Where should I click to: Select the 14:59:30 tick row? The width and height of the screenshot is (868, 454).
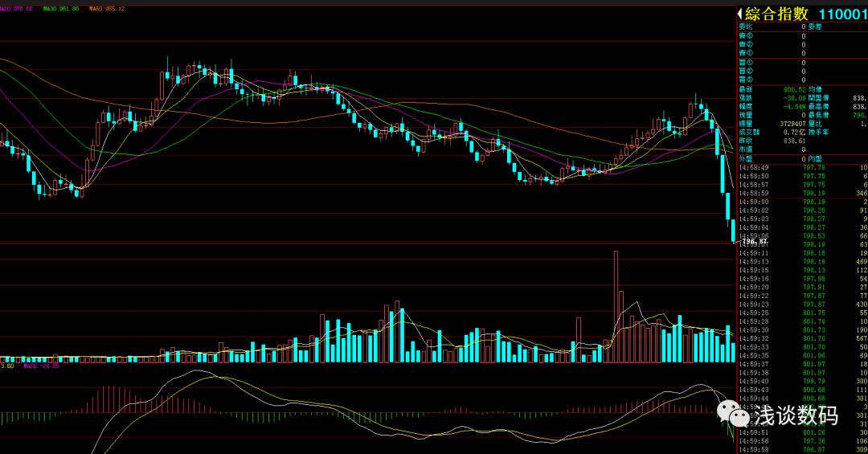point(803,330)
